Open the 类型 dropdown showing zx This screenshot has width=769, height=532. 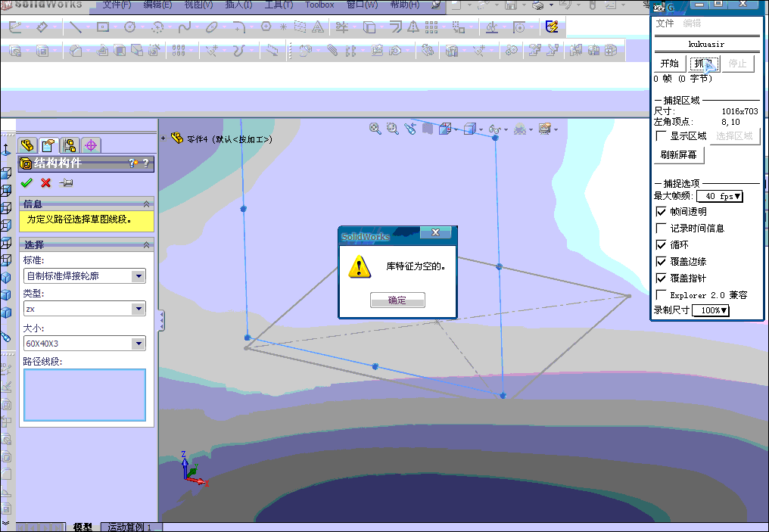point(85,309)
